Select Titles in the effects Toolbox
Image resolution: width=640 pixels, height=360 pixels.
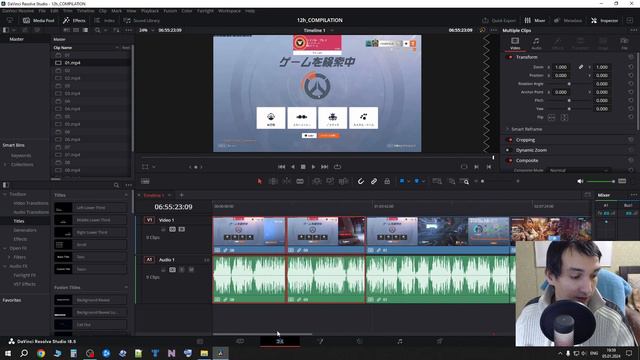(x=19, y=221)
